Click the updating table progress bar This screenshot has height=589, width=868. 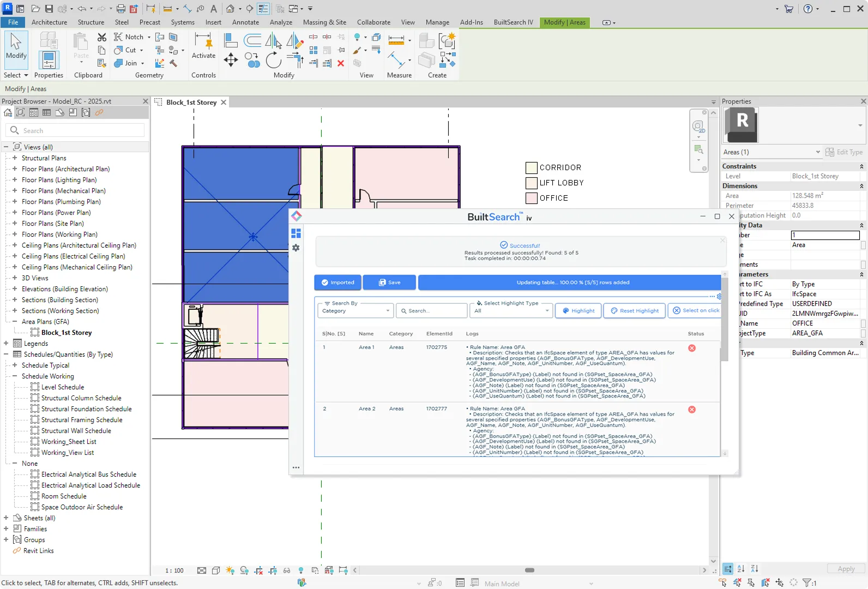[x=570, y=283]
